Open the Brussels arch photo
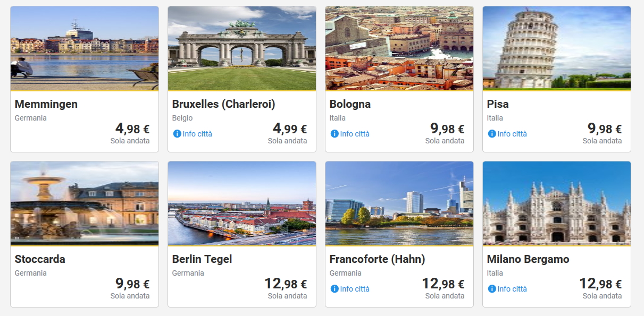The image size is (644, 316). tap(242, 48)
